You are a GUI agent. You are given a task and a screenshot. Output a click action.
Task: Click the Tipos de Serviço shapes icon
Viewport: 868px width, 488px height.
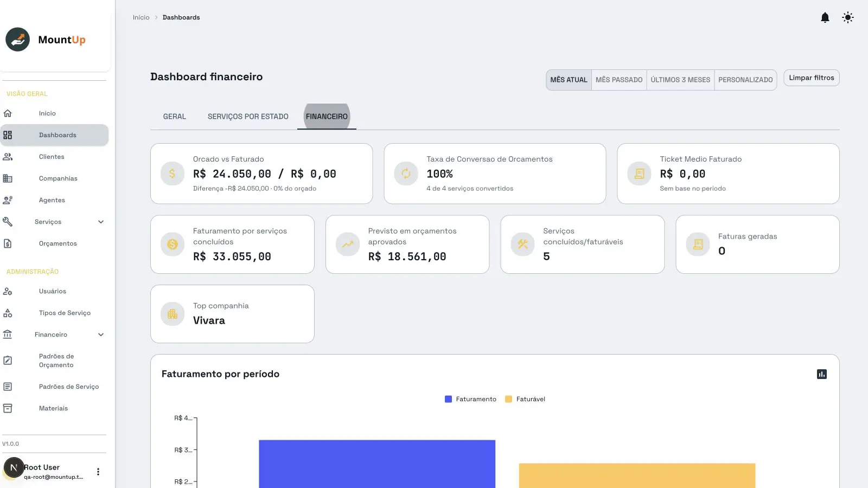(x=8, y=313)
